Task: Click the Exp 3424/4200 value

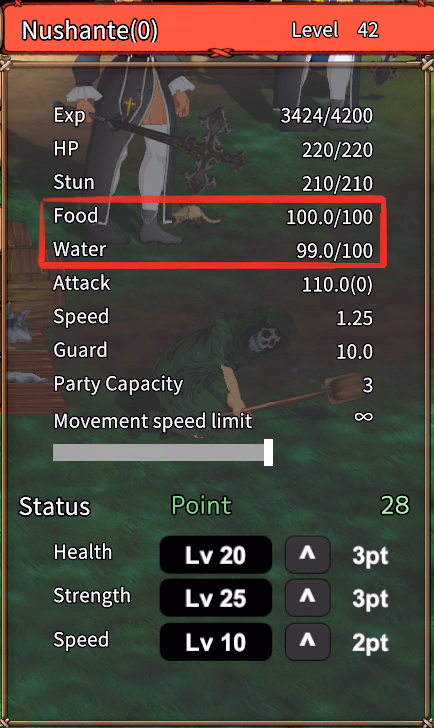Action: pyautogui.click(x=326, y=116)
